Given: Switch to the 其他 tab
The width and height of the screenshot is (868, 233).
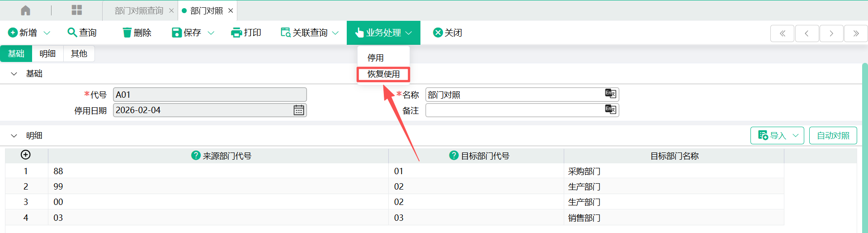Looking at the screenshot, I should point(79,54).
